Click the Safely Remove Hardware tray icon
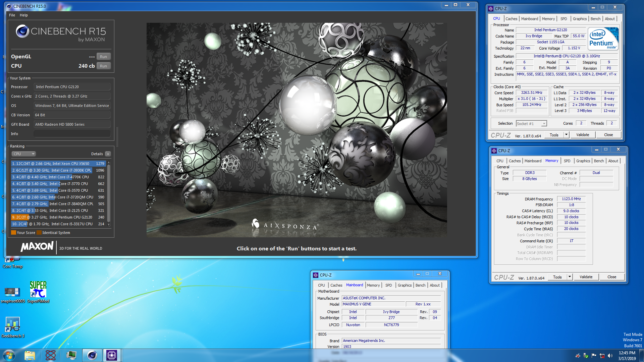Image resolution: width=644 pixels, height=362 pixels. click(586, 356)
